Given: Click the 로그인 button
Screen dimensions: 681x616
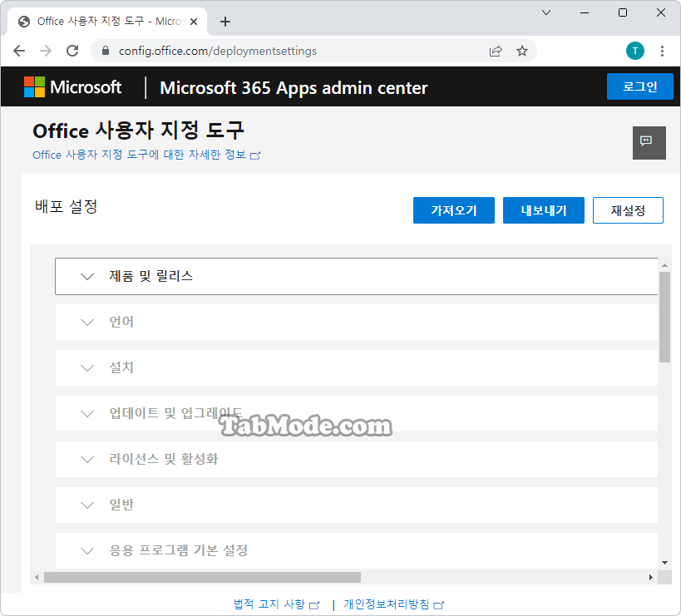Looking at the screenshot, I should (x=639, y=86).
